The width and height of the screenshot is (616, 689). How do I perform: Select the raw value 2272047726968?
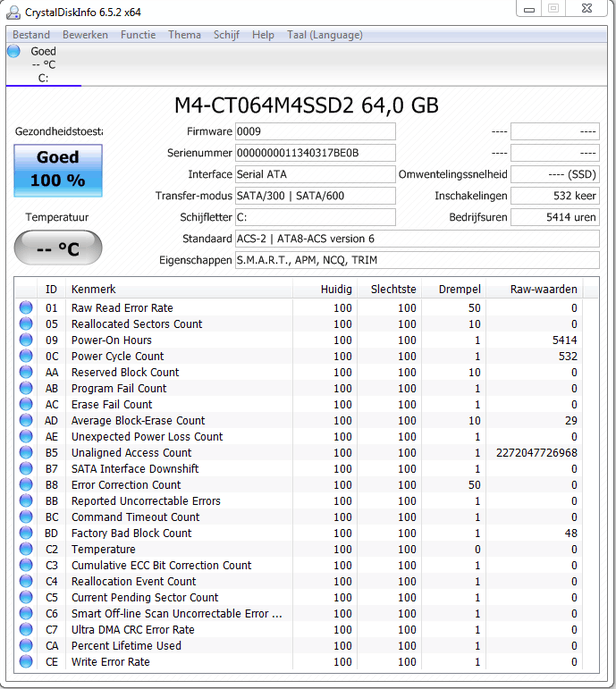pyautogui.click(x=536, y=453)
